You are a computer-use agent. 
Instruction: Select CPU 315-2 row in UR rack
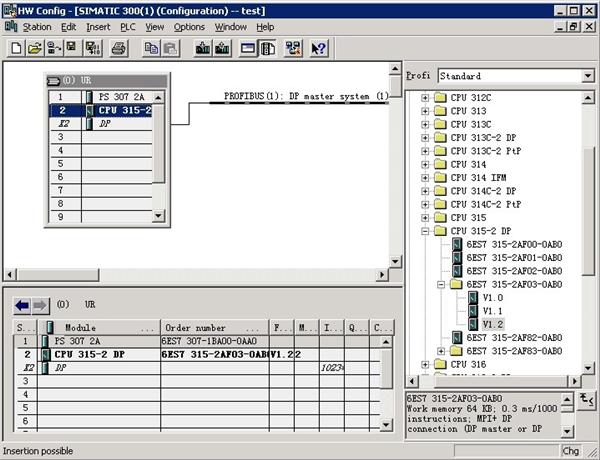(101, 111)
